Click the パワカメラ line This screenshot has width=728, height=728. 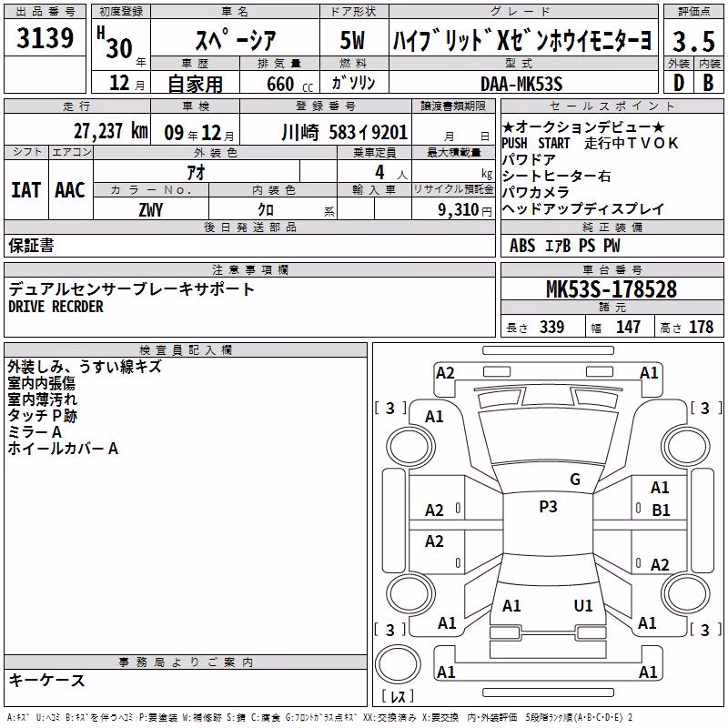point(536,192)
